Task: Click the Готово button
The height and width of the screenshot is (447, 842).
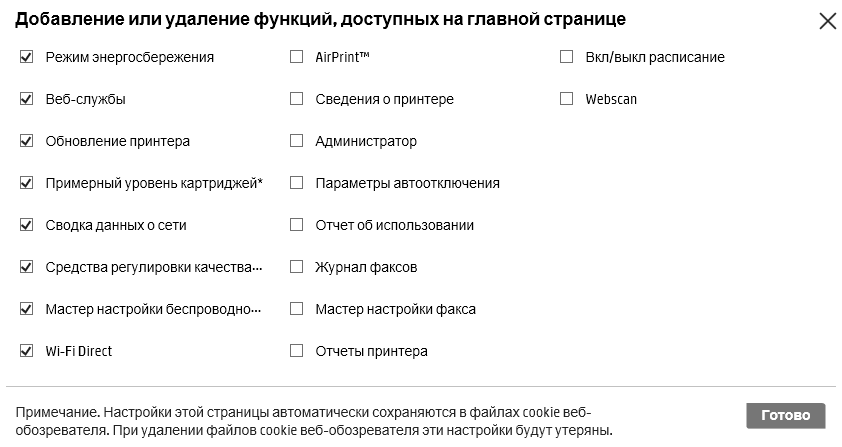Action: pyautogui.click(x=785, y=415)
